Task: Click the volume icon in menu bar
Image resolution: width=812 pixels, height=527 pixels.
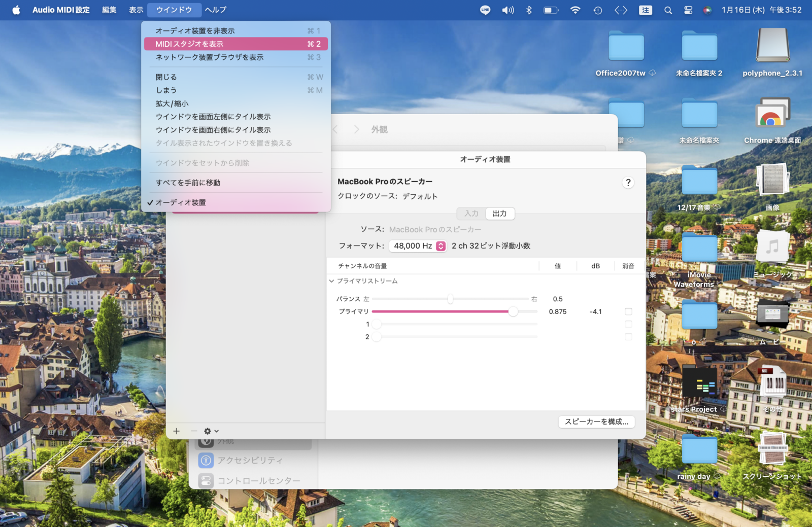Action: (x=507, y=10)
